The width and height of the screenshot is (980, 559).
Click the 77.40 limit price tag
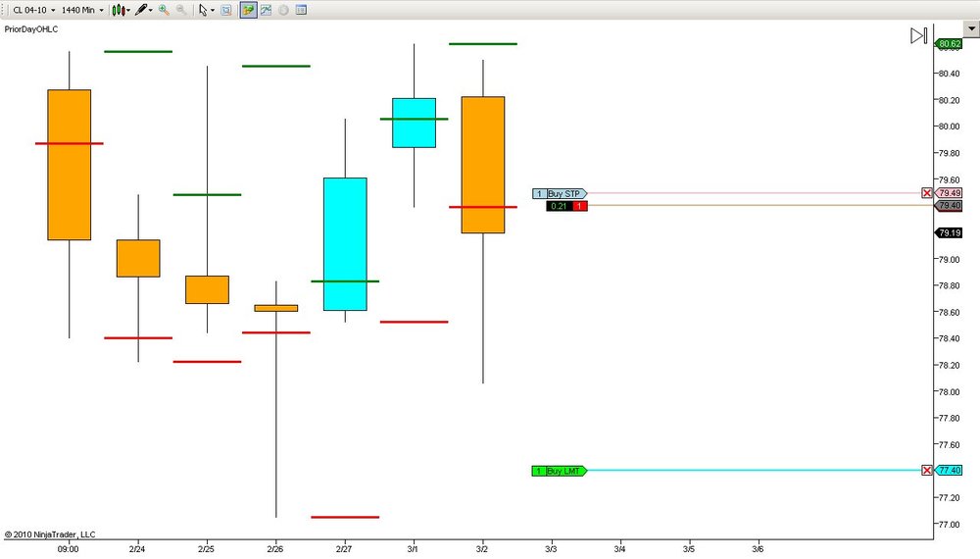click(x=949, y=470)
